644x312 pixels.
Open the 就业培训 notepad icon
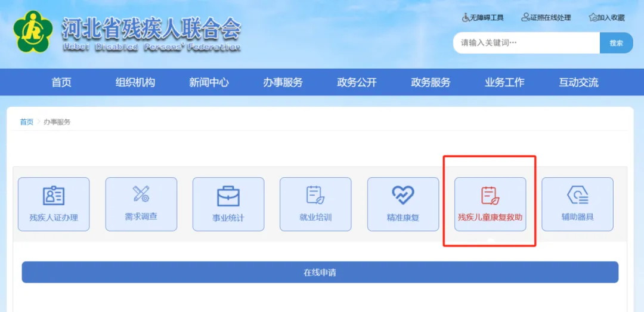[x=315, y=195]
